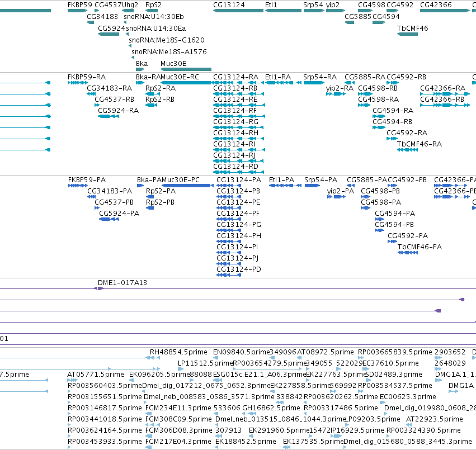
Task: Select the CG13124-RG transcript label
Action: click(235, 122)
